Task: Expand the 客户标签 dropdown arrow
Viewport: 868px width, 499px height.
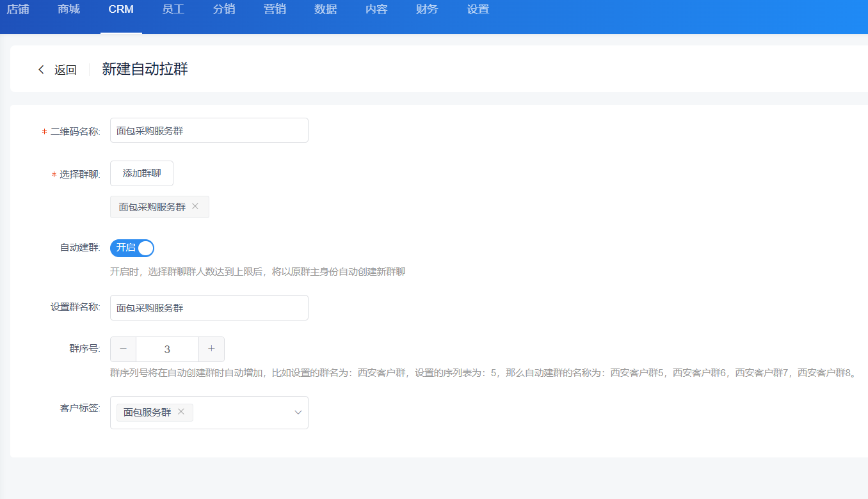Action: 298,413
